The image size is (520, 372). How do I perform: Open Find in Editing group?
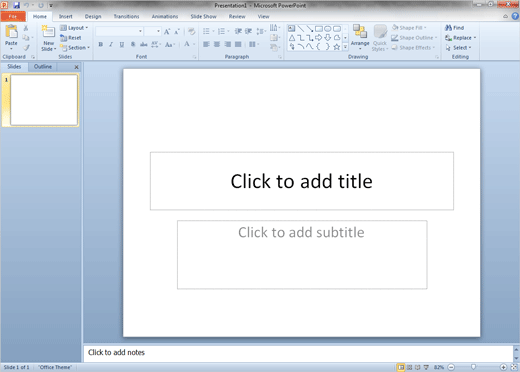pos(455,28)
